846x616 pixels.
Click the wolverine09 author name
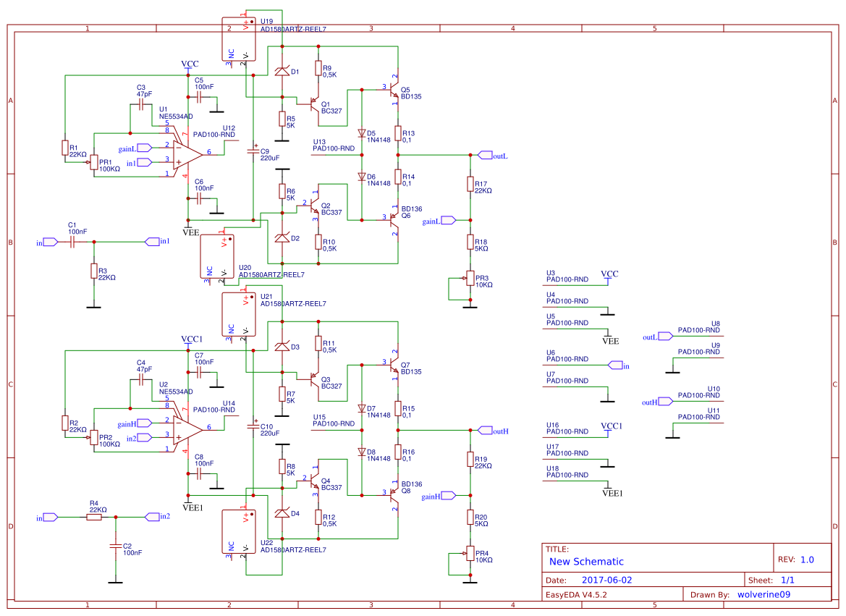point(764,594)
